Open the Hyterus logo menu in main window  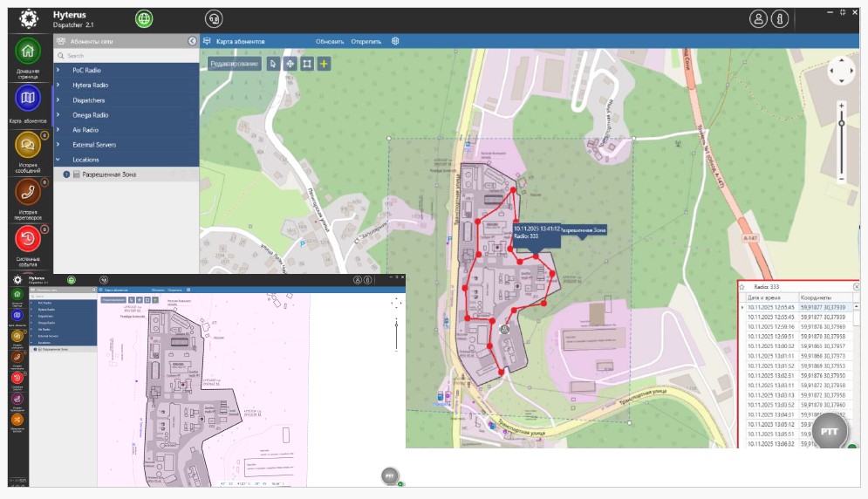pyautogui.click(x=29, y=19)
